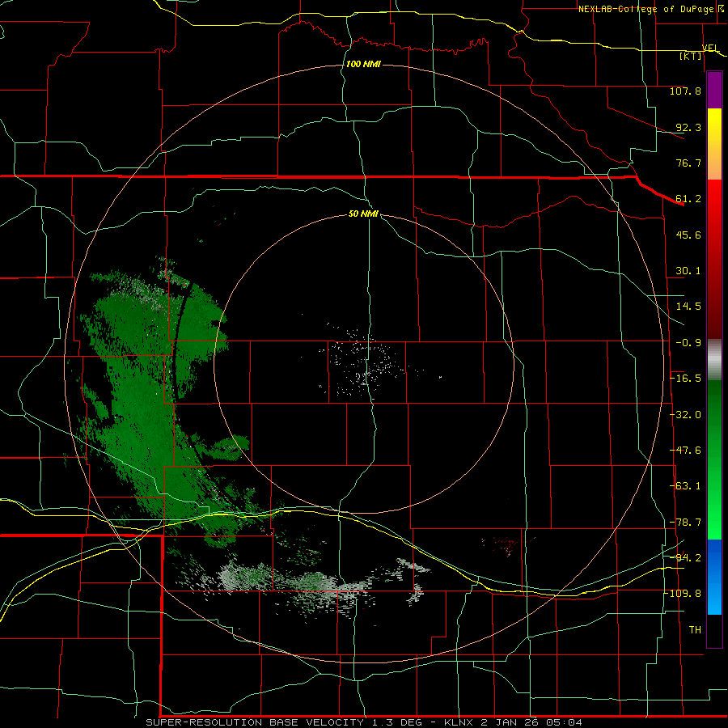Click the 14.5 velocity scale value

click(688, 307)
